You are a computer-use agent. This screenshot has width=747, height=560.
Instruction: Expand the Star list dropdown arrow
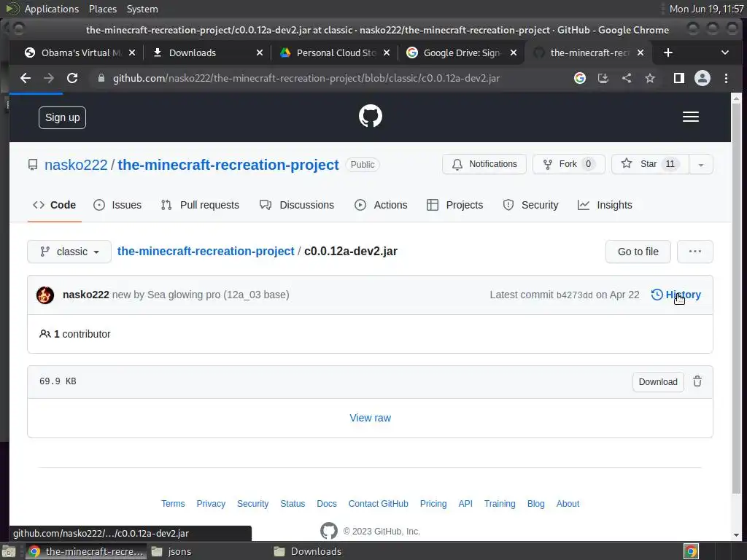[x=701, y=164]
